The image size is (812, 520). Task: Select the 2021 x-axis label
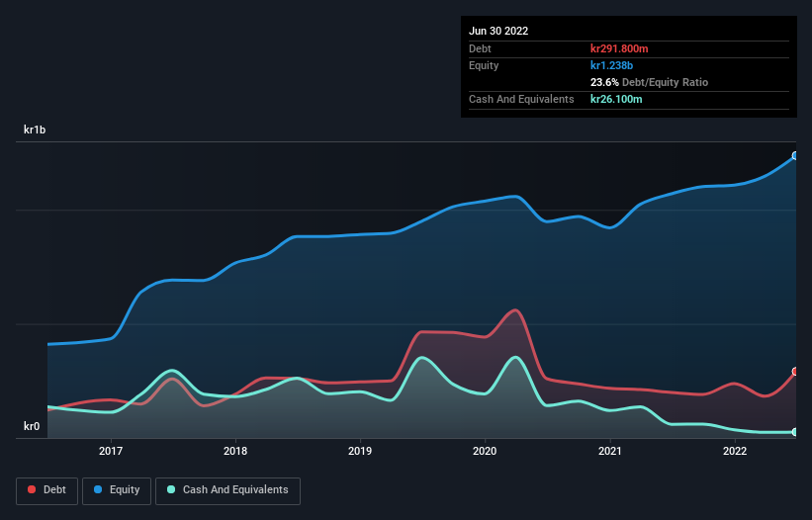610,451
